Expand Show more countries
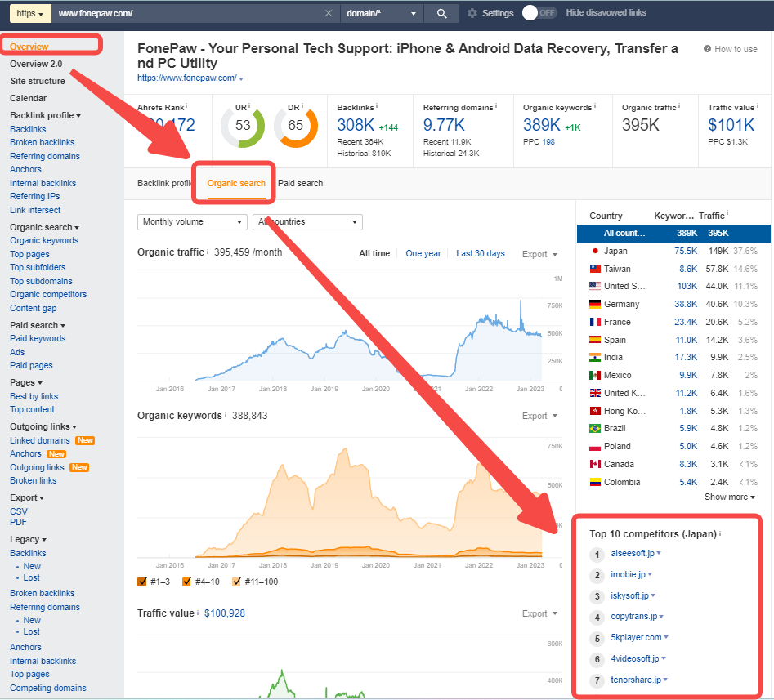This screenshot has height=700, width=774. pos(730,497)
